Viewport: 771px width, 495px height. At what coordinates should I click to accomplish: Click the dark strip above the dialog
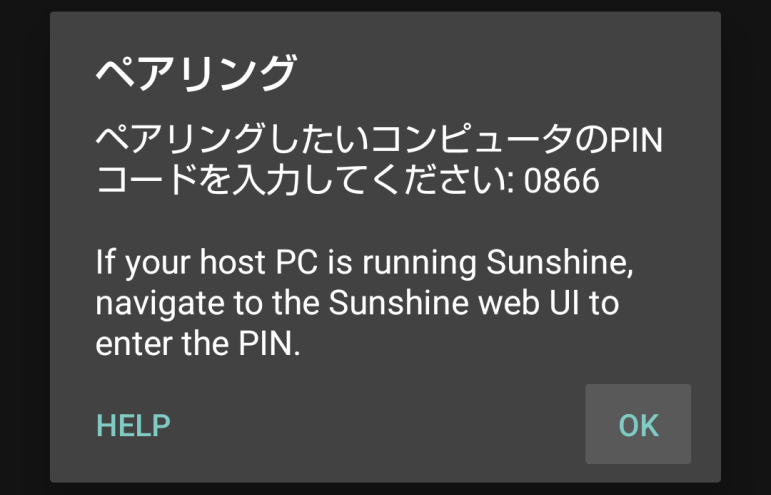(385, 5)
